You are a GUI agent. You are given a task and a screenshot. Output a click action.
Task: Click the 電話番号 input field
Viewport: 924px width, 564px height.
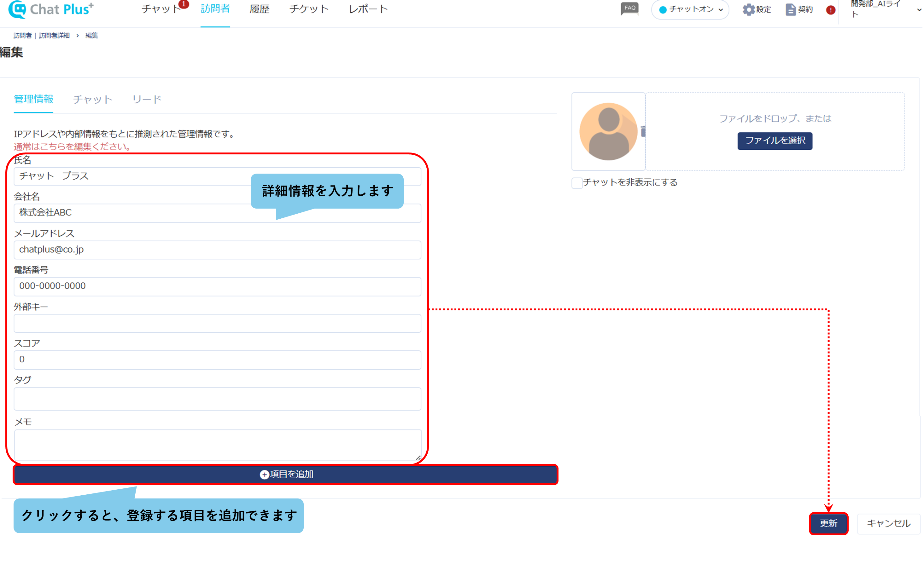(218, 286)
